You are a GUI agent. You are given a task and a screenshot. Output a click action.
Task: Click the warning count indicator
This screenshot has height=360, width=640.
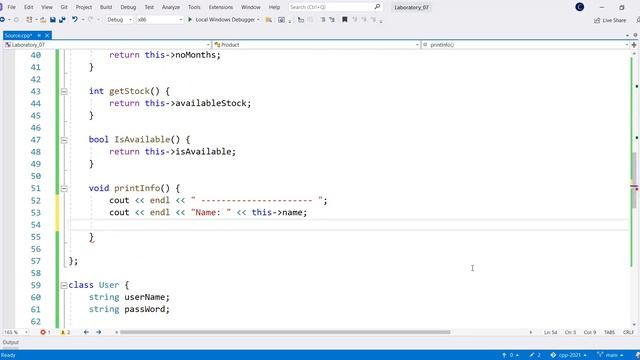[x=65, y=332]
